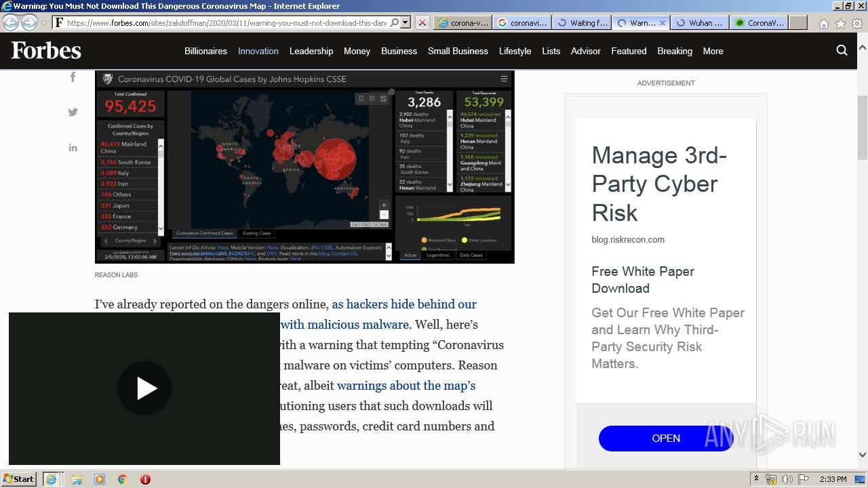Image resolution: width=868 pixels, height=488 pixels.
Task: Play the floating video
Action: click(x=144, y=388)
